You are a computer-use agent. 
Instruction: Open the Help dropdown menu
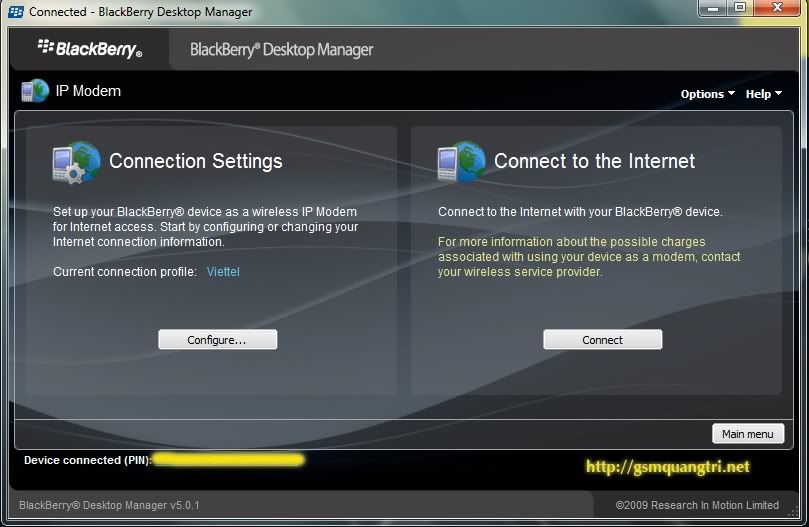pos(764,94)
